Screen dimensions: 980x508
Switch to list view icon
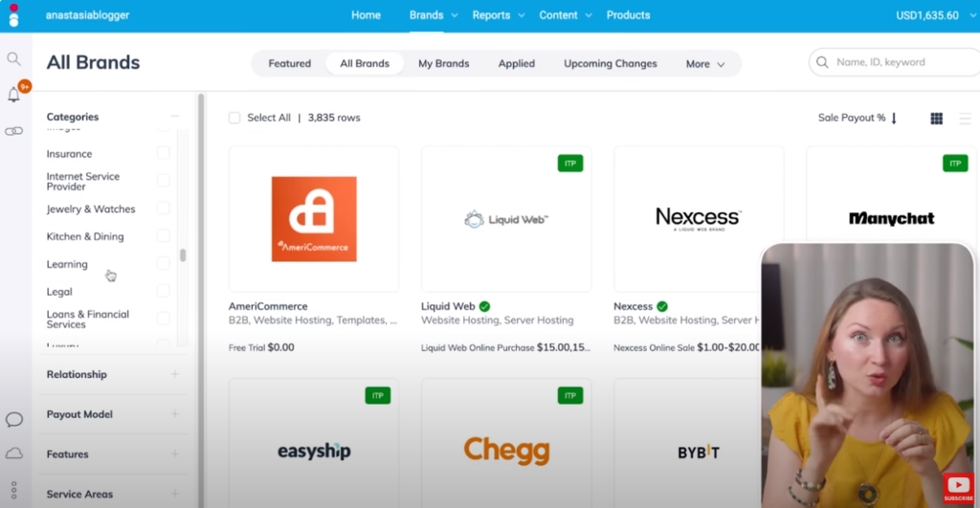click(965, 118)
